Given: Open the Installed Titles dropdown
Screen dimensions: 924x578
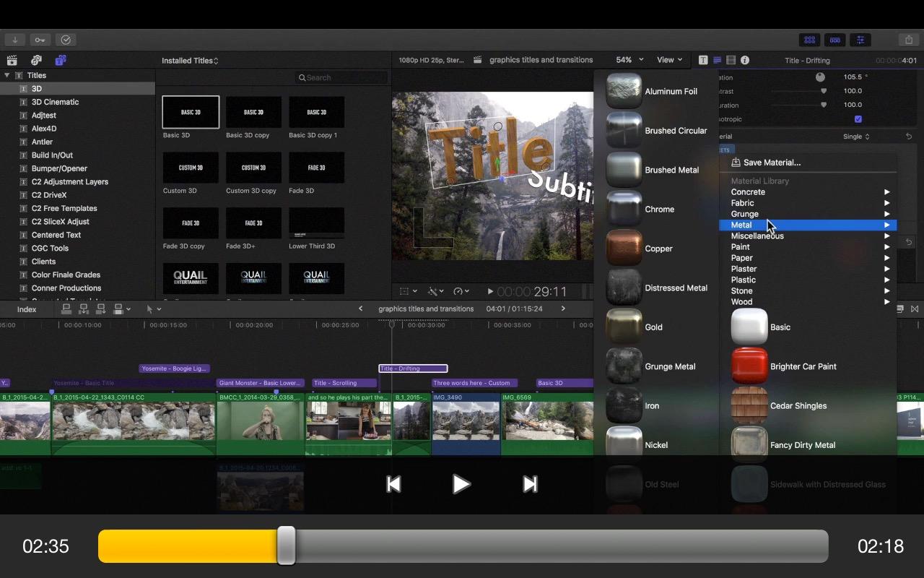Looking at the screenshot, I should point(189,61).
